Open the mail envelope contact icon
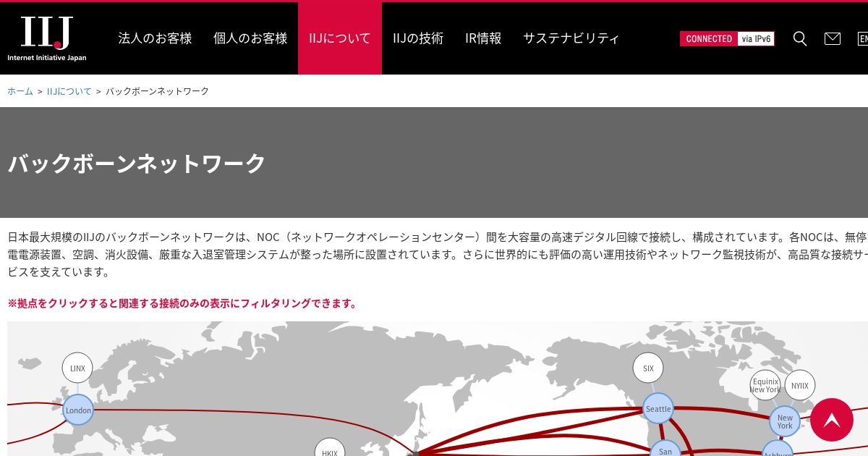This screenshot has height=456, width=868. [833, 38]
